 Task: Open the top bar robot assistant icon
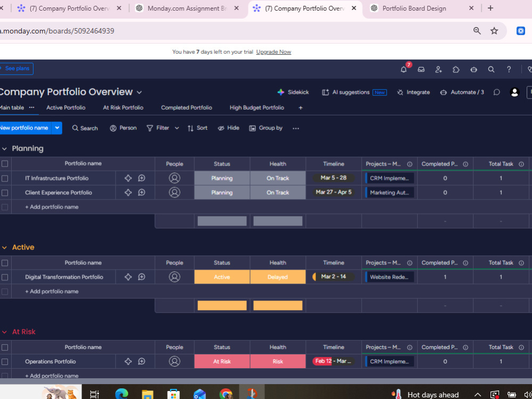tap(473, 70)
